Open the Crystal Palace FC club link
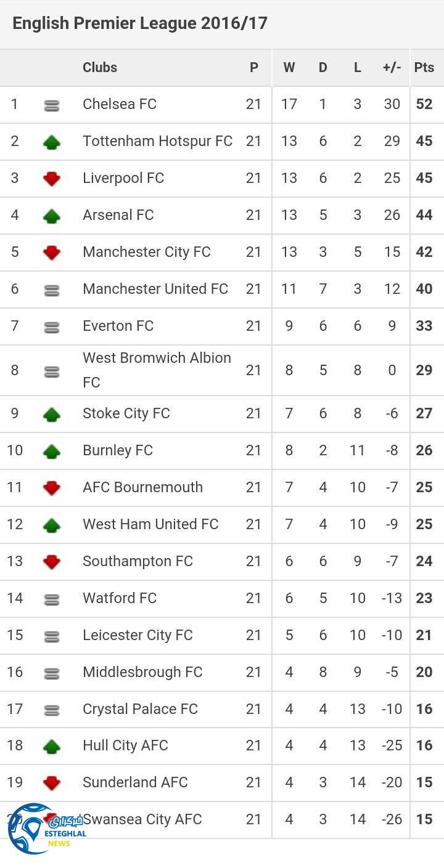The width and height of the screenshot is (444, 868). coord(140,709)
